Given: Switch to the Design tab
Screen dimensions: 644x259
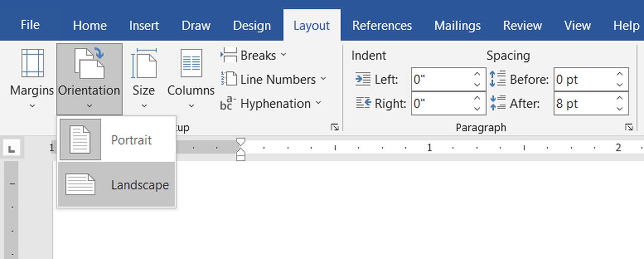Looking at the screenshot, I should (x=252, y=25).
